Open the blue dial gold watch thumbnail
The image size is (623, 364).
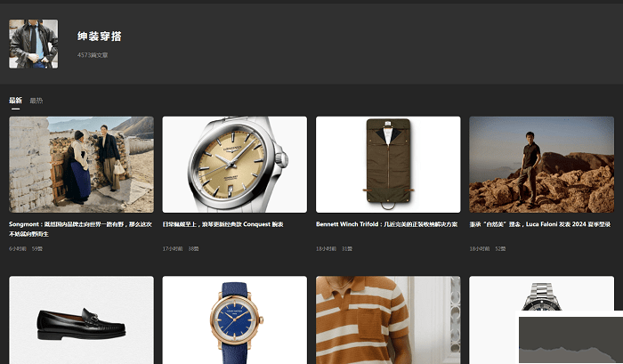(234, 320)
